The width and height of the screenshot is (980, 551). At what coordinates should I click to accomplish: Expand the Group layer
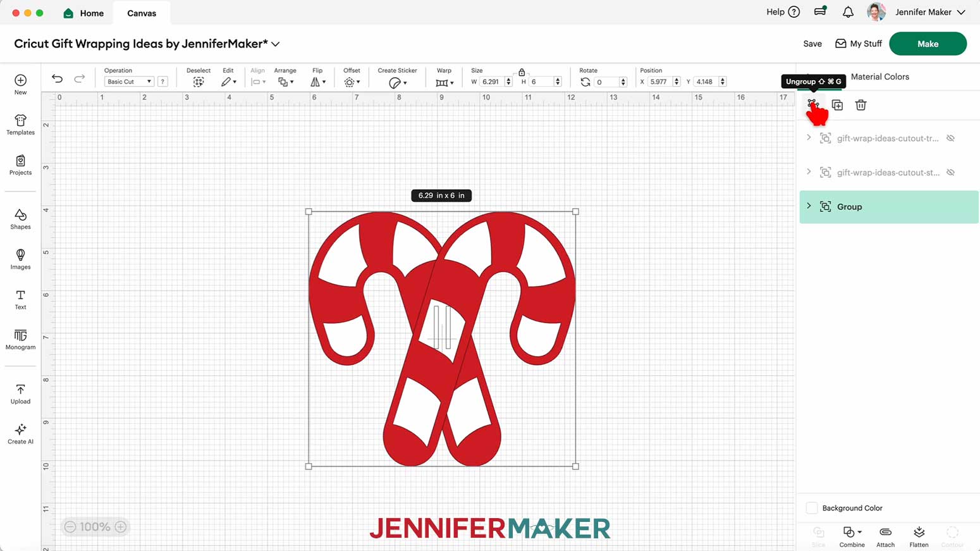coord(809,206)
